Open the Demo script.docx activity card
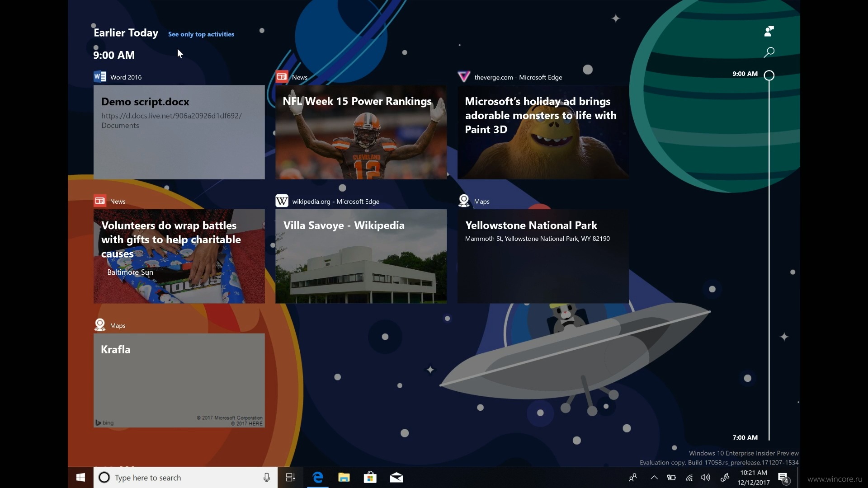 click(x=179, y=132)
